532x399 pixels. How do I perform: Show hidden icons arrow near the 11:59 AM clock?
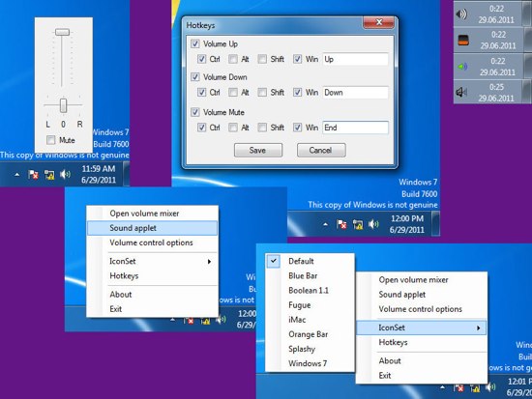(17, 175)
